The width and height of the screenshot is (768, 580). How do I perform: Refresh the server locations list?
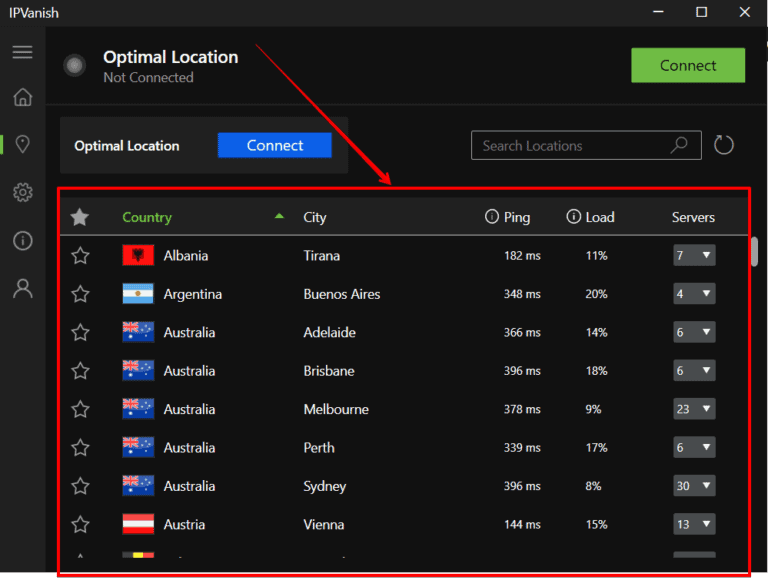724,145
